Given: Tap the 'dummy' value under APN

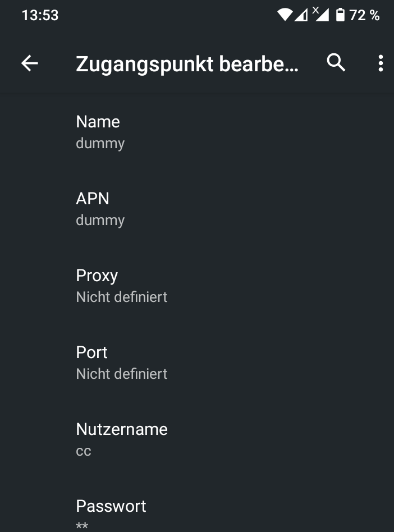Looking at the screenshot, I should pyautogui.click(x=100, y=220).
